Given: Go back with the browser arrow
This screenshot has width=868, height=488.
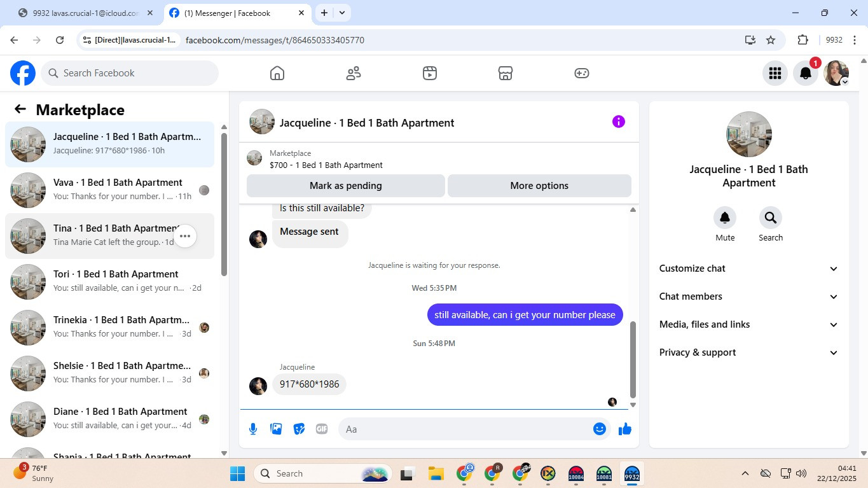Looking at the screenshot, I should 14,40.
